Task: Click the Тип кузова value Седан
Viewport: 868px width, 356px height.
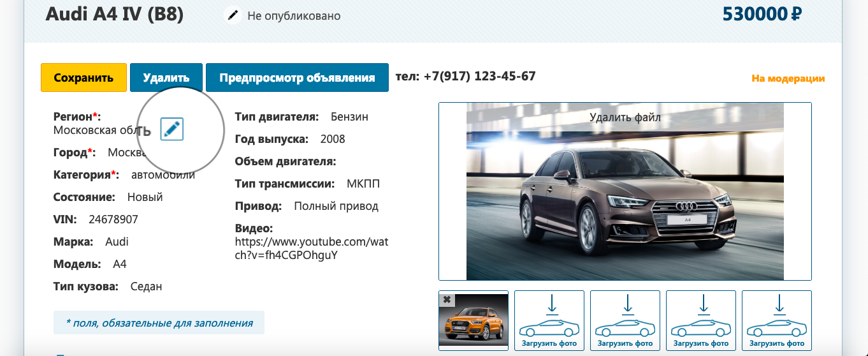Action: (146, 286)
